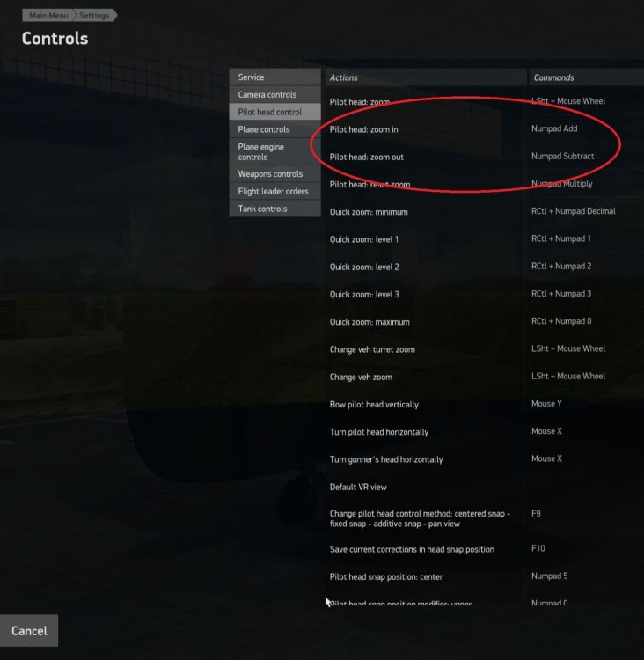This screenshot has height=660, width=644.
Task: Select the Numpad 5 snap center binding
Action: tap(549, 576)
